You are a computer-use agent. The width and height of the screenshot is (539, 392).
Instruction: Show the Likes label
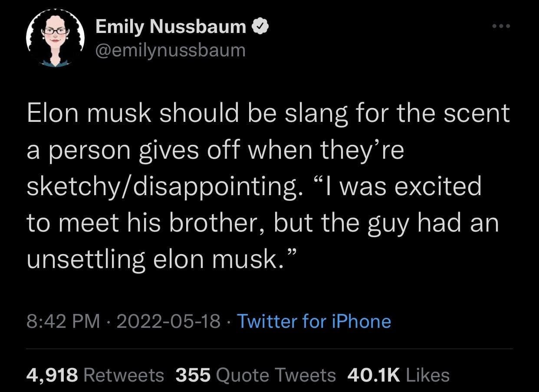tap(427, 375)
